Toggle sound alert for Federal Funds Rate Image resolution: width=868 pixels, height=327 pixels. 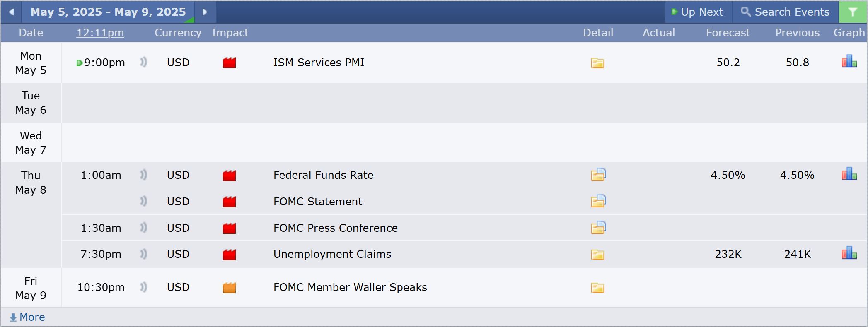(x=143, y=175)
